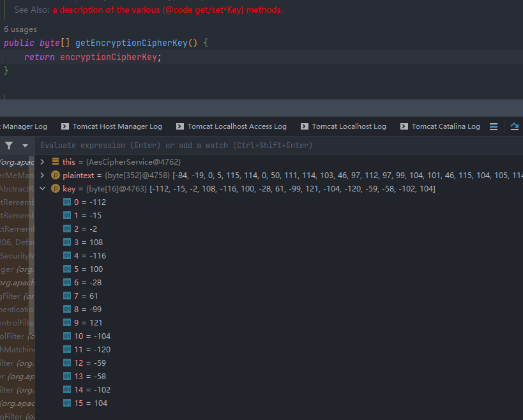Click the '6 usages' inlay hint
The width and height of the screenshot is (523, 420).
20,29
